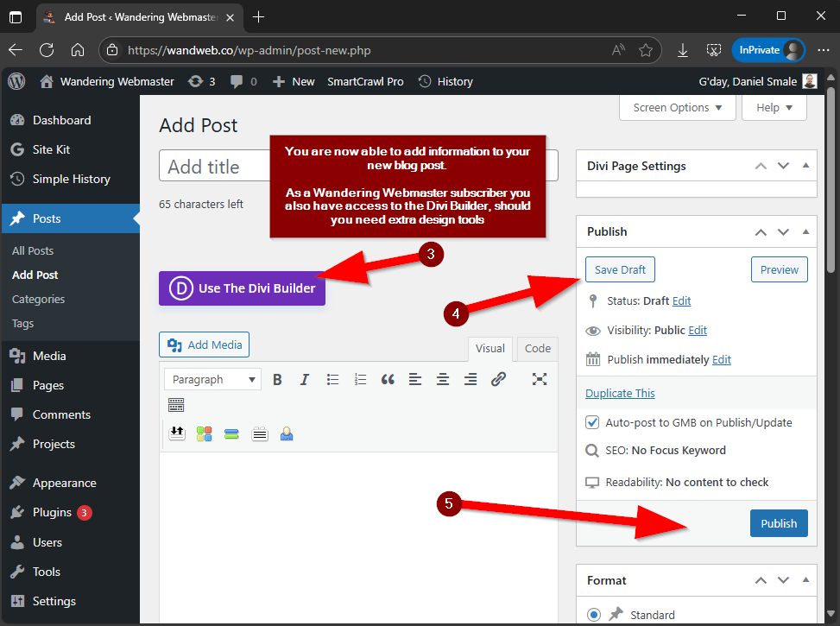The width and height of the screenshot is (840, 626).
Task: Click the align center icon
Action: coord(443,379)
